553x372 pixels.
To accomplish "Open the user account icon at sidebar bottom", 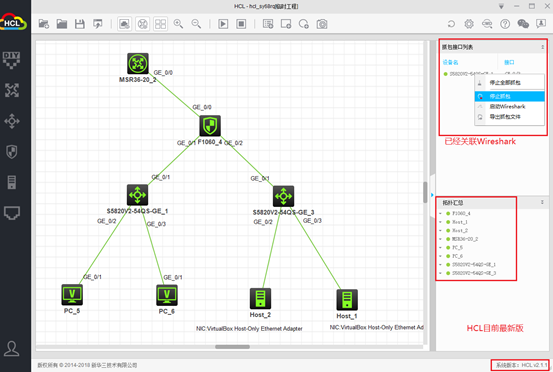I will pos(12,349).
